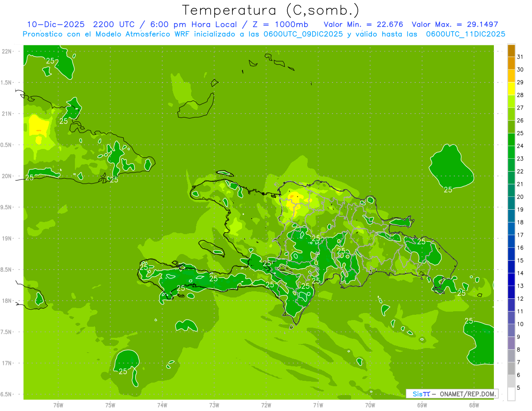
Task: Click the "13" value on the color scale
Action: tap(520, 286)
